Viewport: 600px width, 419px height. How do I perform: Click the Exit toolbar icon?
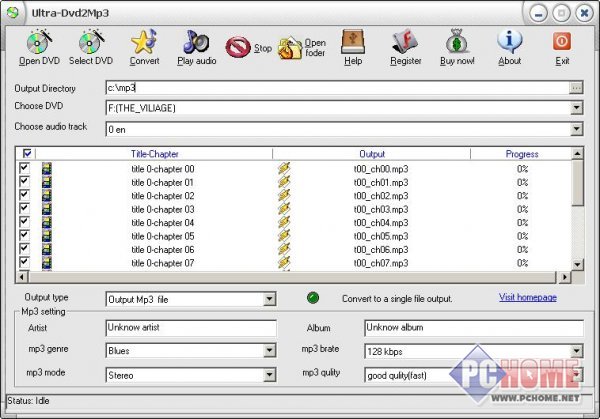tap(562, 41)
